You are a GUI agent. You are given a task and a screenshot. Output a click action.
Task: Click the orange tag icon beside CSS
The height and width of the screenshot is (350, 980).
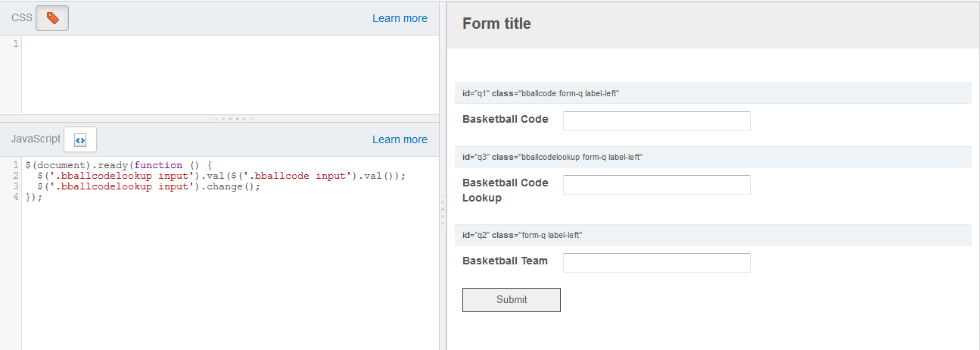52,18
